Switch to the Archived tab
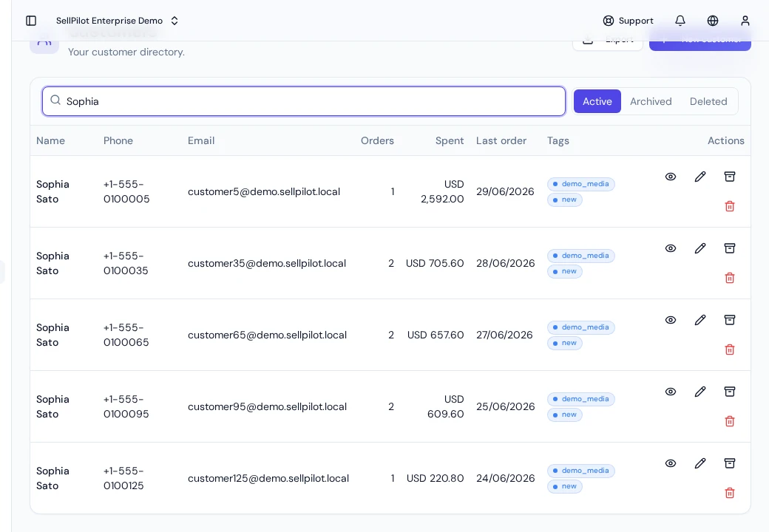The width and height of the screenshot is (769, 532). pyautogui.click(x=651, y=101)
